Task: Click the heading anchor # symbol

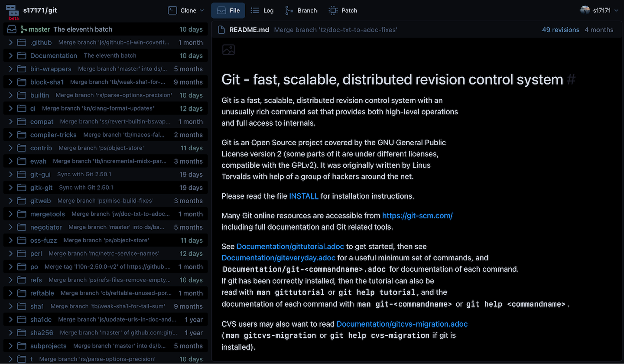Action: pos(572,80)
